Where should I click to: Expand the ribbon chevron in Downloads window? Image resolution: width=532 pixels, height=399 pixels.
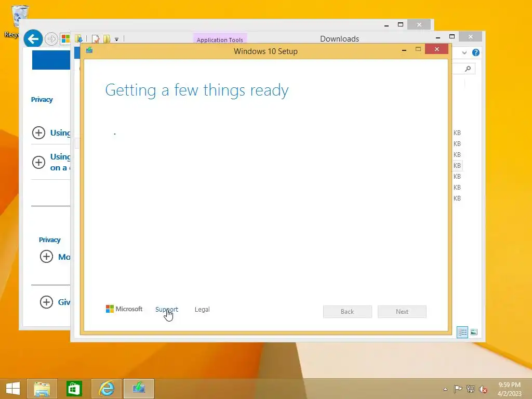coord(464,52)
